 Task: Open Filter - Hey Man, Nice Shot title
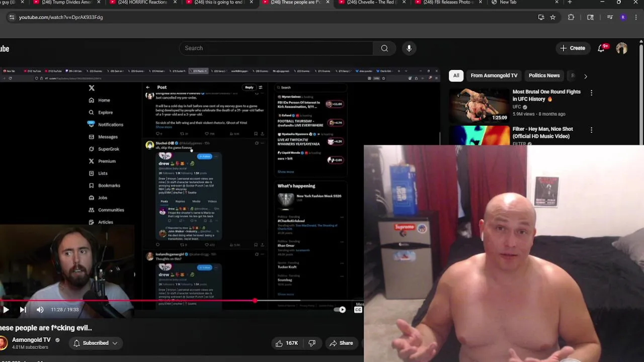[x=542, y=133]
